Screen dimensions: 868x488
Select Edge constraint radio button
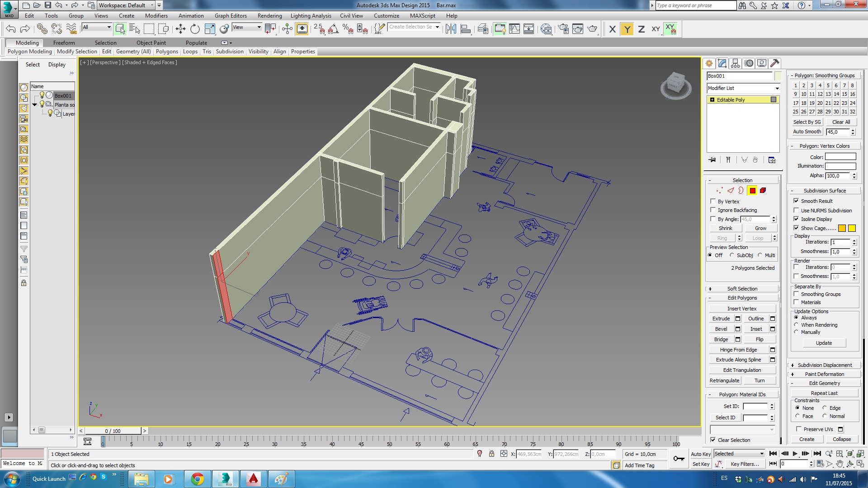point(825,408)
